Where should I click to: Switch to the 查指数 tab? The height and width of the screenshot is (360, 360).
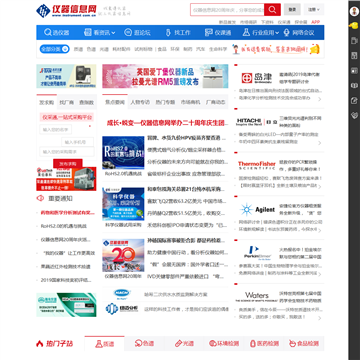pos(86,102)
